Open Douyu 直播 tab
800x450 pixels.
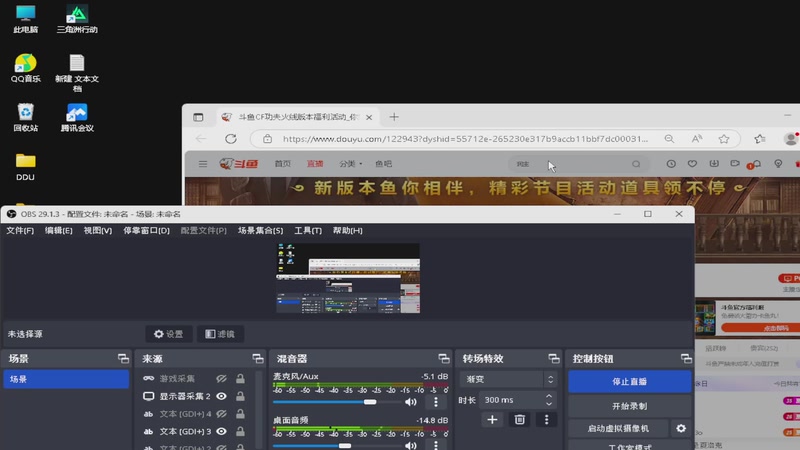click(315, 164)
